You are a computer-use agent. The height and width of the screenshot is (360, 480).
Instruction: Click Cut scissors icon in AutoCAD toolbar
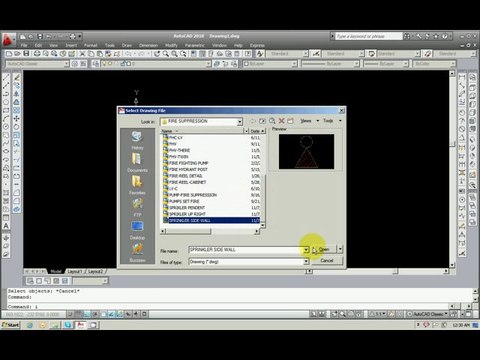coord(83,54)
